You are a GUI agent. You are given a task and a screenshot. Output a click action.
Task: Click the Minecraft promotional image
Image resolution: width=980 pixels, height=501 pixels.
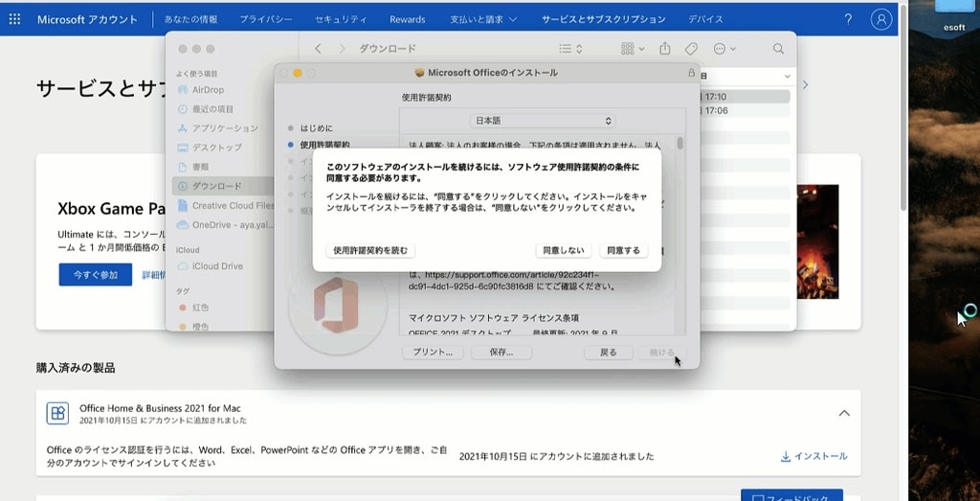tap(817, 241)
